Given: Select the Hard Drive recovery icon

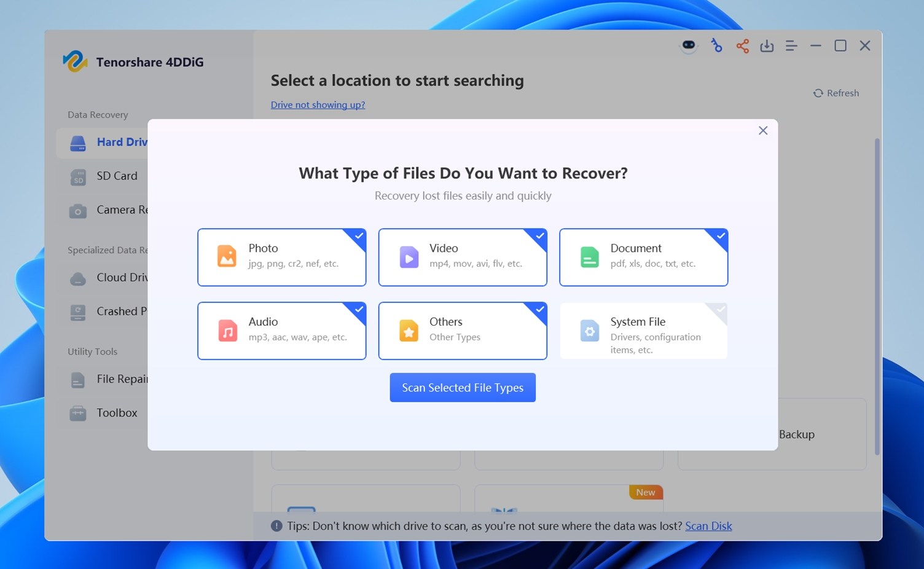Looking at the screenshot, I should click(x=78, y=143).
